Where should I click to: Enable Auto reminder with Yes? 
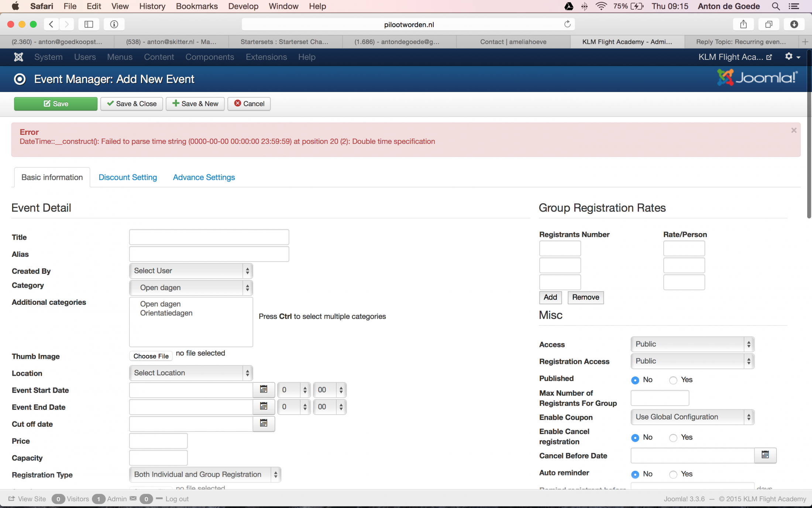[673, 474]
